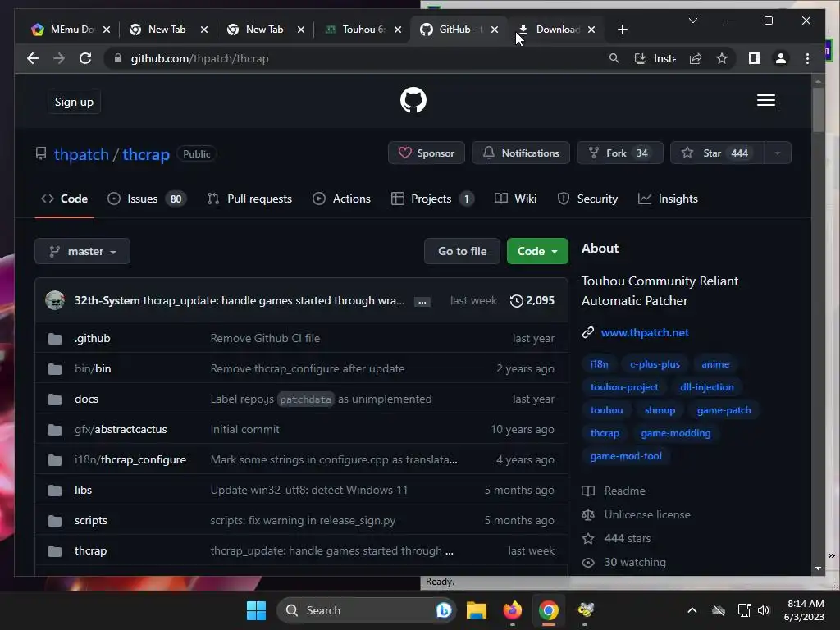840x630 pixels.
Task: Open Chrome profile icon
Action: tap(781, 58)
